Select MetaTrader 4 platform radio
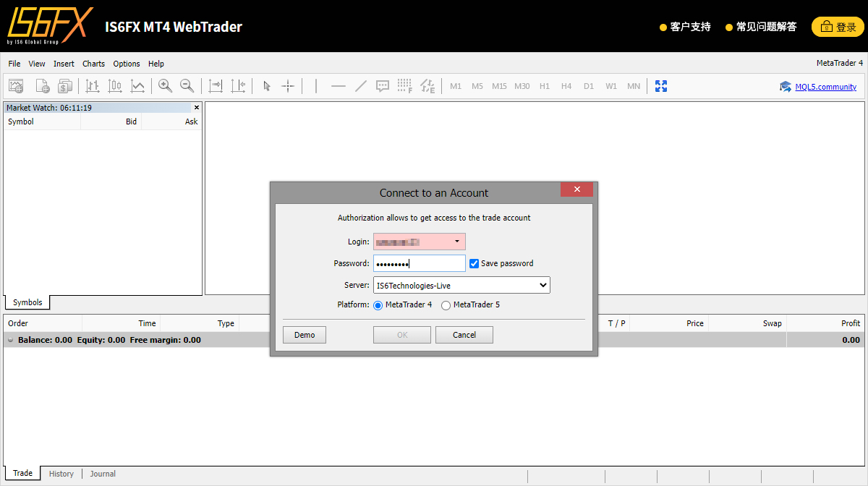 (x=378, y=305)
